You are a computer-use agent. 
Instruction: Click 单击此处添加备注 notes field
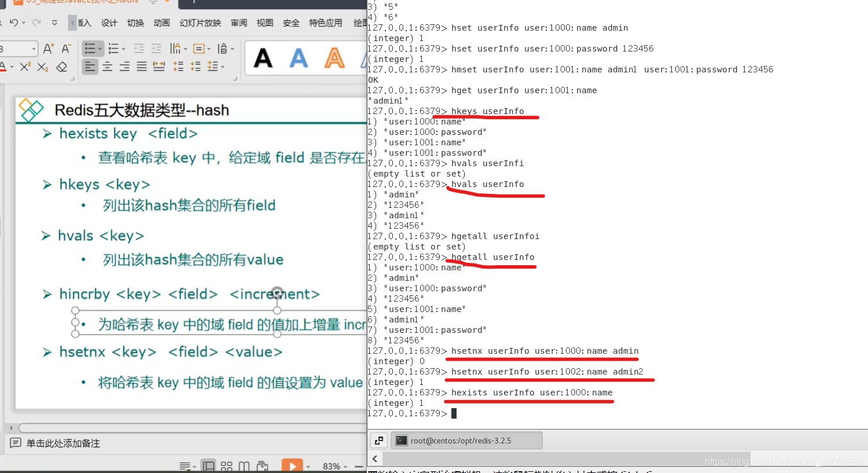(63, 443)
